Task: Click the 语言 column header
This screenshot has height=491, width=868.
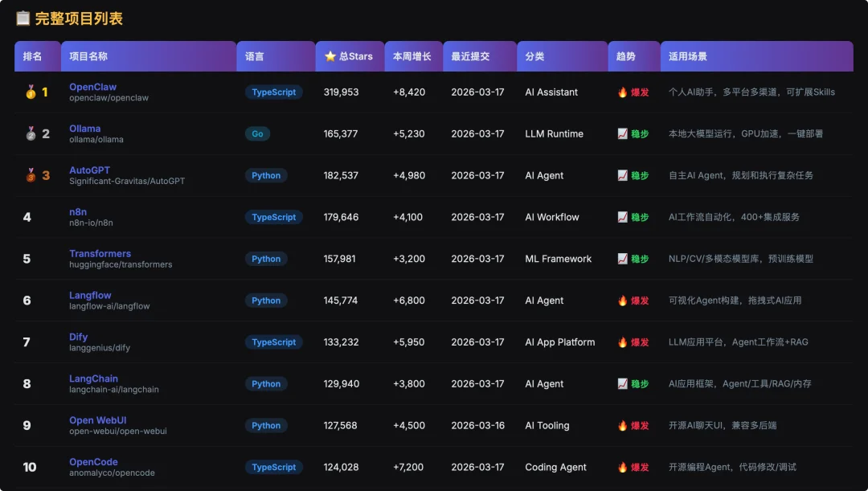Action: coord(255,56)
